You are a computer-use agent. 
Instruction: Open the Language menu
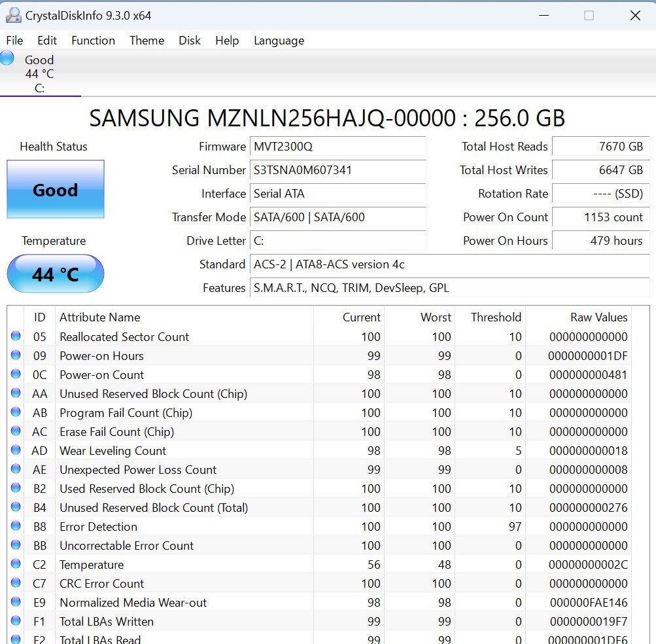pyautogui.click(x=279, y=41)
